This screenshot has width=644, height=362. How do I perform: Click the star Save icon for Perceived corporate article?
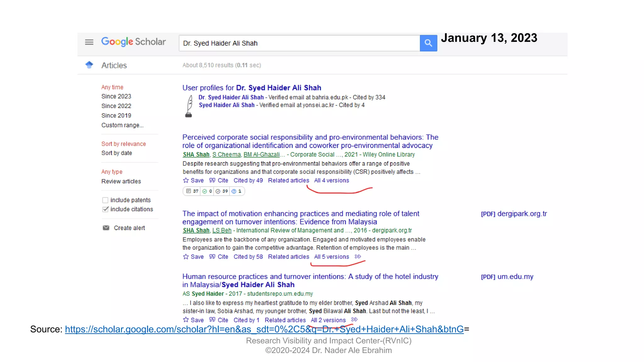tap(186, 180)
